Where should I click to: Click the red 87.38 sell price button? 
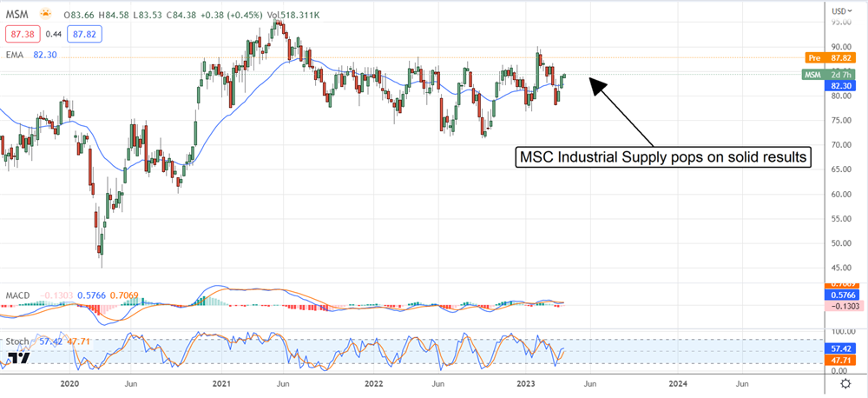point(23,35)
